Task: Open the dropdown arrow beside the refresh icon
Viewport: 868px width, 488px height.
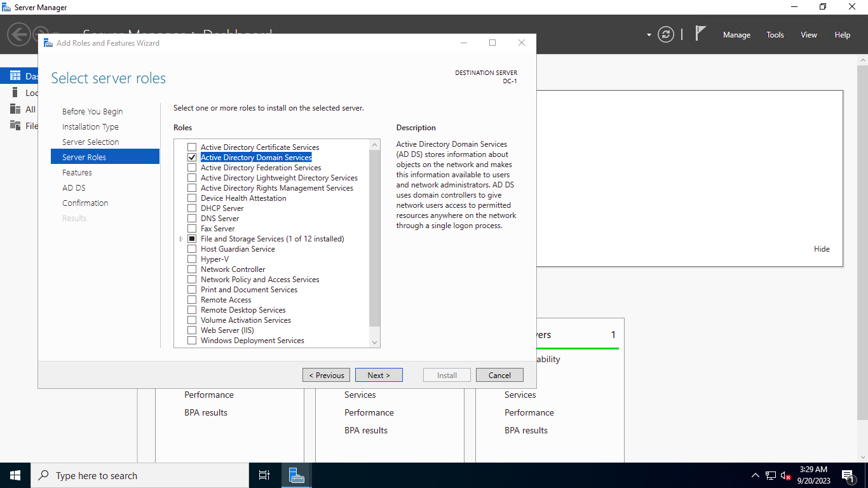Action: coord(649,35)
